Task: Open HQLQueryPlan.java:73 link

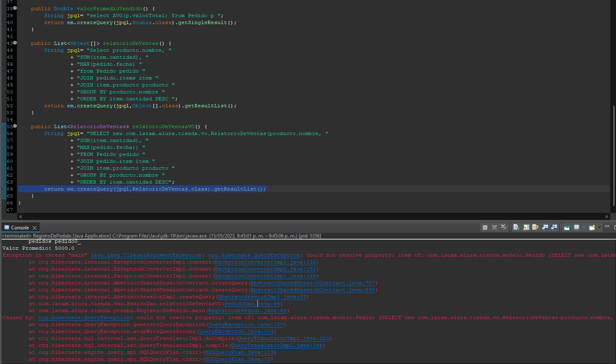Action: pyautogui.click(x=238, y=359)
